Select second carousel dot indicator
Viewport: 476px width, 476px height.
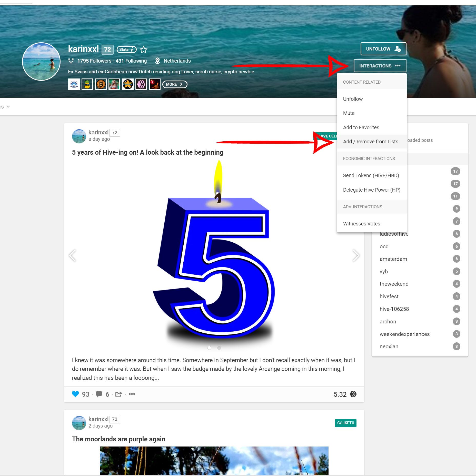click(x=219, y=348)
